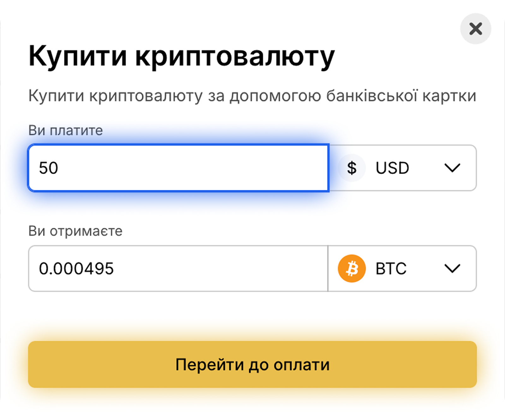This screenshot has height=420, width=505.
Task: Click the orange Bitcoin logo icon
Action: tap(352, 268)
